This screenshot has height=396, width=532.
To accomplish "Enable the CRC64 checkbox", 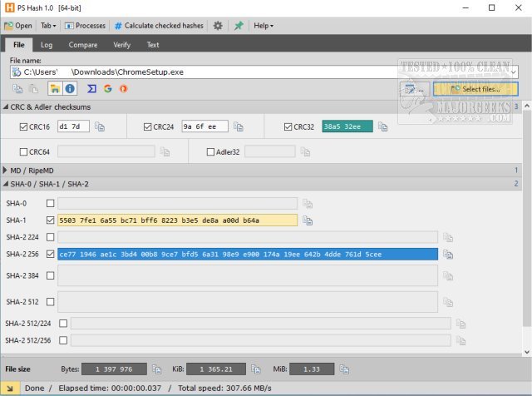I will [x=23, y=151].
